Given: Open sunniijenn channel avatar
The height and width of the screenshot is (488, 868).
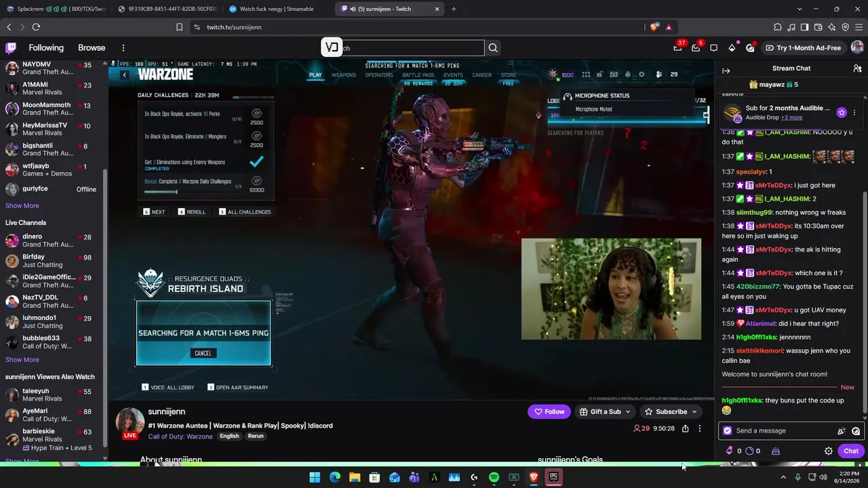Looking at the screenshot, I should [130, 421].
